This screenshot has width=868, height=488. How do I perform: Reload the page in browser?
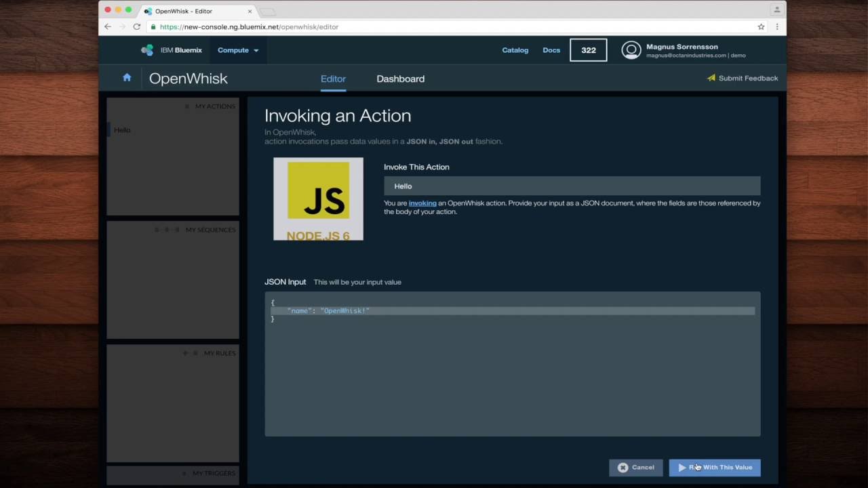(137, 26)
